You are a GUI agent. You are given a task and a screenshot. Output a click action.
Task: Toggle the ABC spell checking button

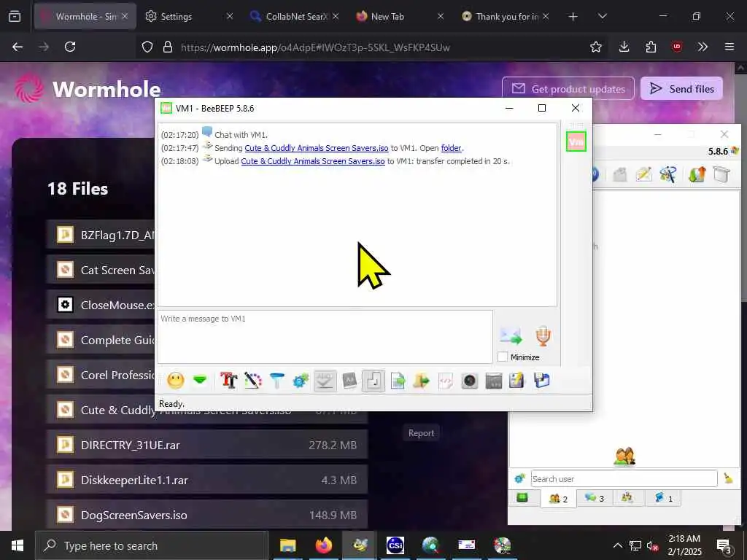(x=325, y=381)
